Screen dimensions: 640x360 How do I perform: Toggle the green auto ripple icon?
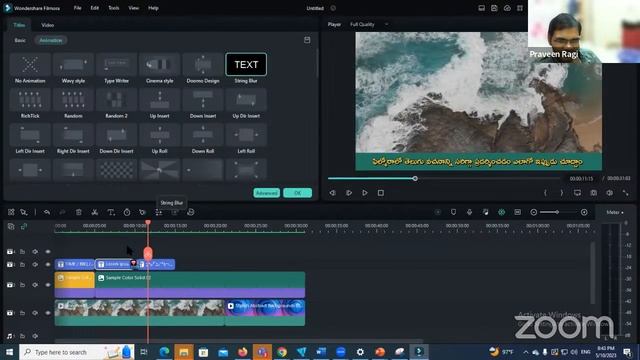(502, 212)
